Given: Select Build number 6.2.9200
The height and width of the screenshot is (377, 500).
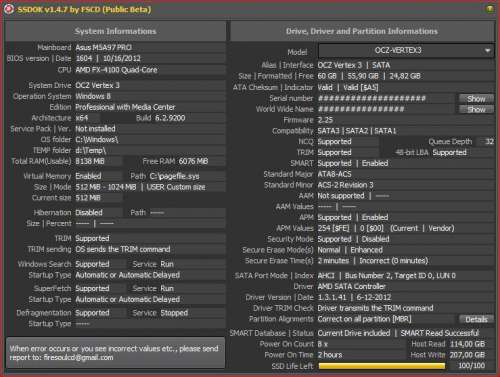Looking at the screenshot, I should tap(170, 118).
